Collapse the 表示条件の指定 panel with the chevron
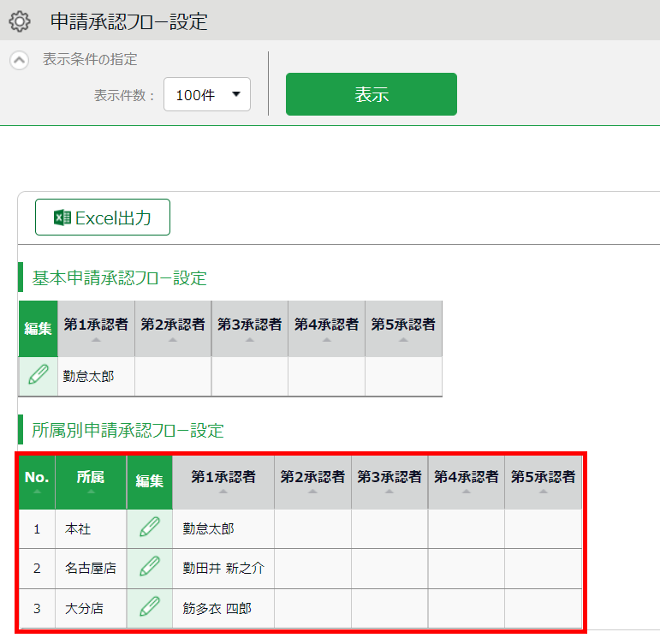Image resolution: width=660 pixels, height=644 pixels. coord(20,61)
